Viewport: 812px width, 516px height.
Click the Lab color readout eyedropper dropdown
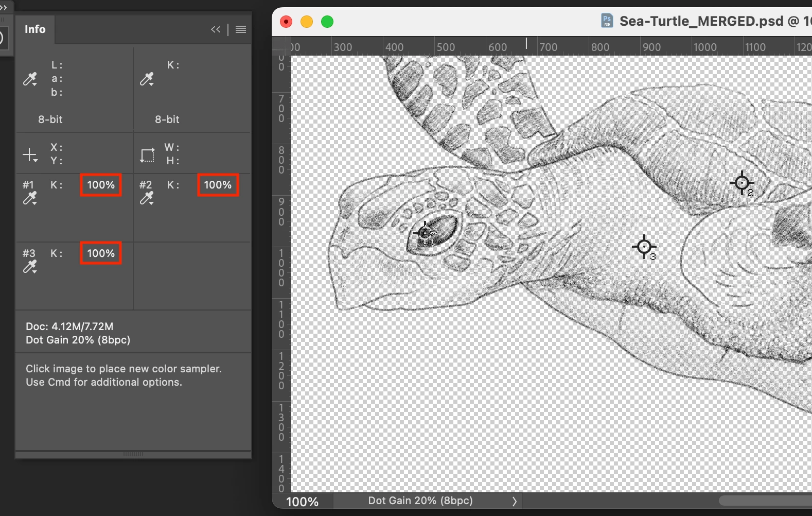pyautogui.click(x=30, y=79)
